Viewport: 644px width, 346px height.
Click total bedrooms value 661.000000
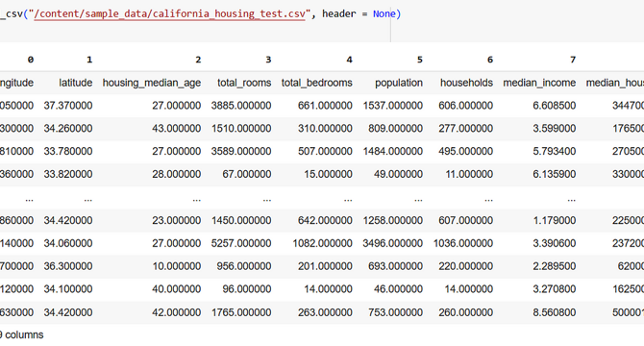pyautogui.click(x=325, y=106)
